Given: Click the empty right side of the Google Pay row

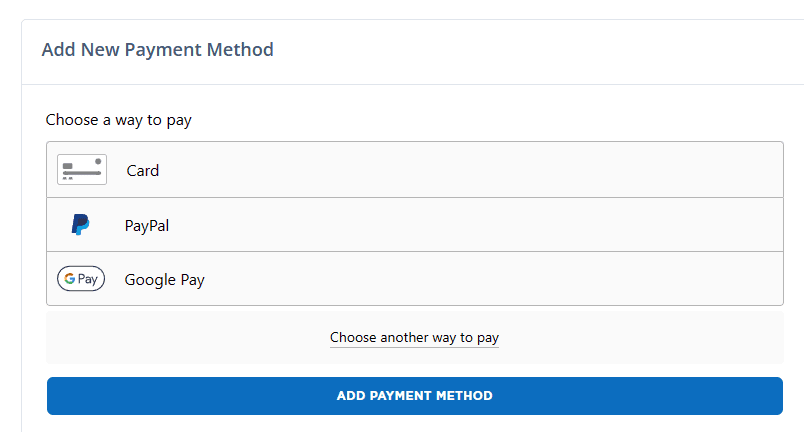Looking at the screenshot, I should tap(650, 279).
